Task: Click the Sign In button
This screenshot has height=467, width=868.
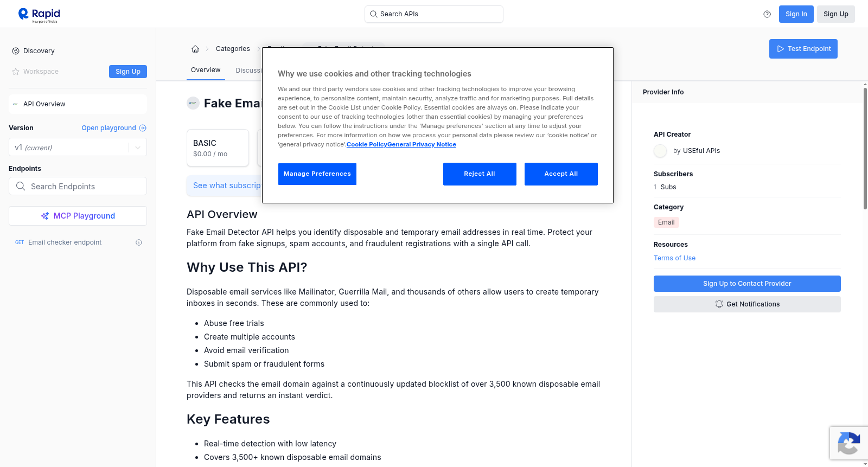Action: pos(796,14)
